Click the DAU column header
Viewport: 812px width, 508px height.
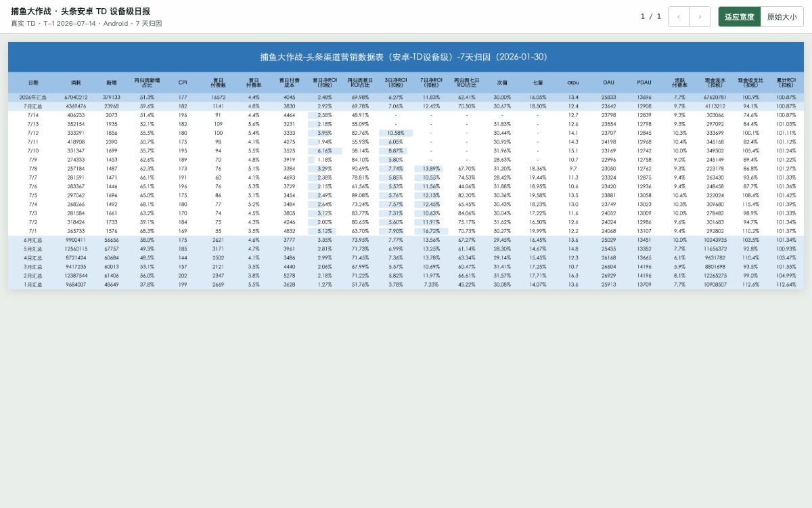tap(608, 83)
